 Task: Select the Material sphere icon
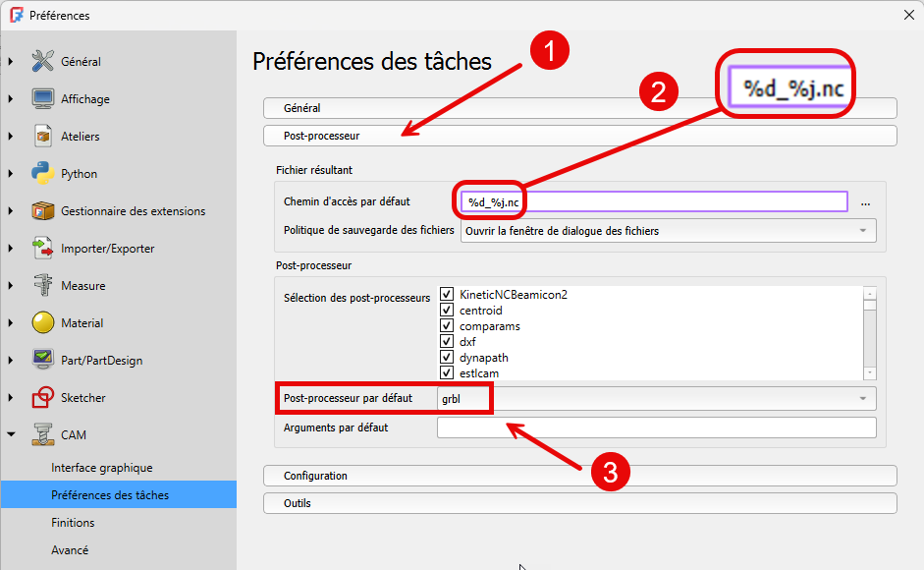click(42, 322)
